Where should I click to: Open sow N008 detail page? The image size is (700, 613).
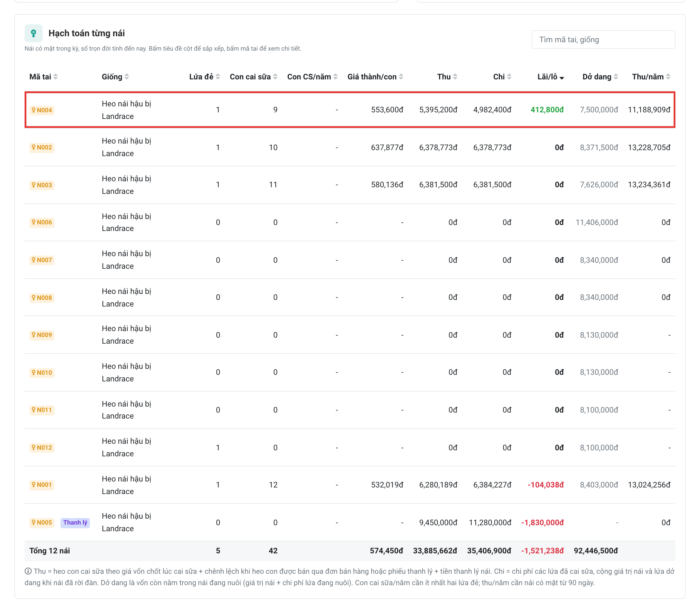42,298
